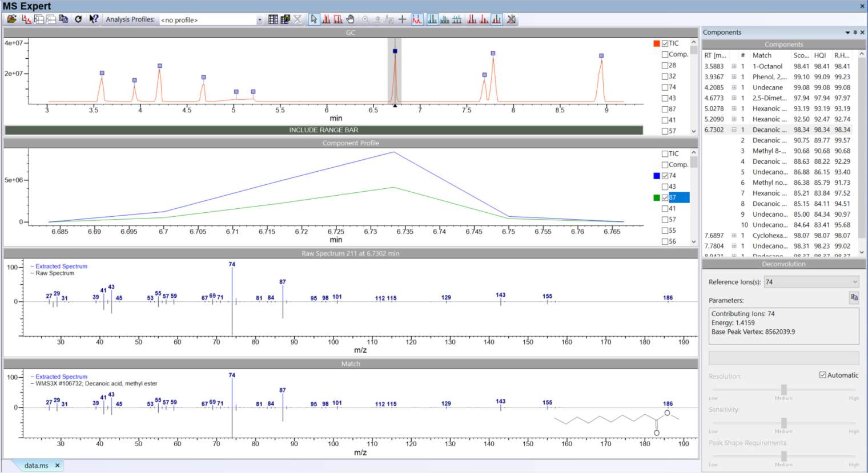
Task: Click the INCLUDE RANGE BAR button
Action: tap(323, 130)
